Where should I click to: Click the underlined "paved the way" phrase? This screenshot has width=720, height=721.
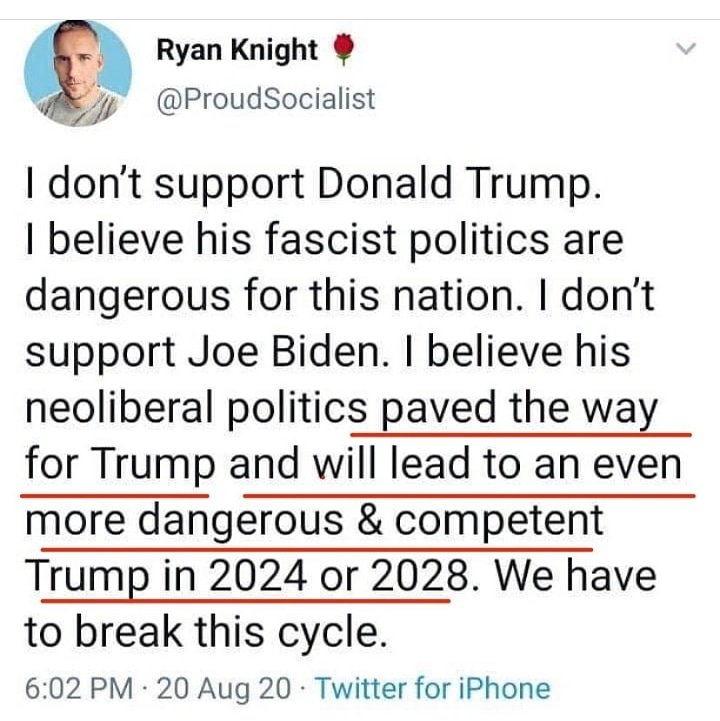pos(518,410)
